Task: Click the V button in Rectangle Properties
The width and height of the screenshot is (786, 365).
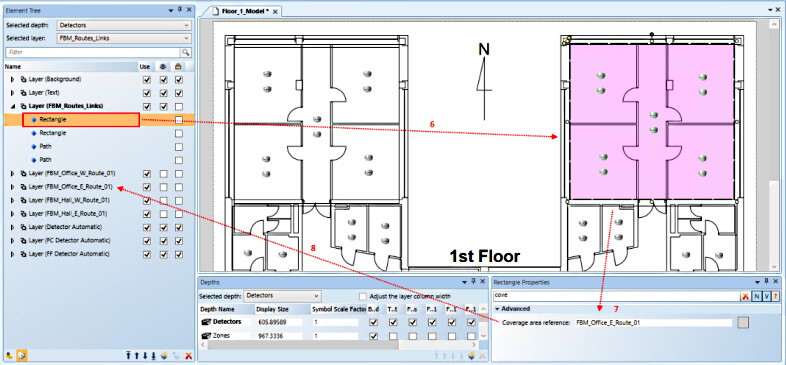Action: coord(766,296)
